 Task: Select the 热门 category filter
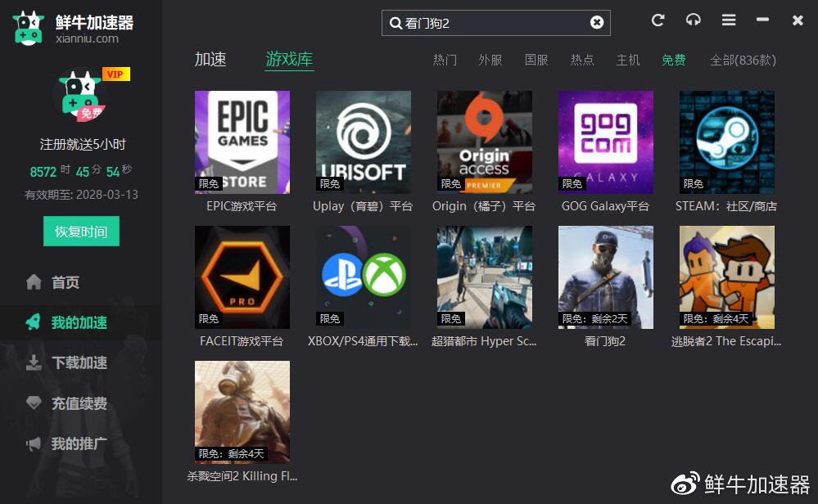(445, 60)
